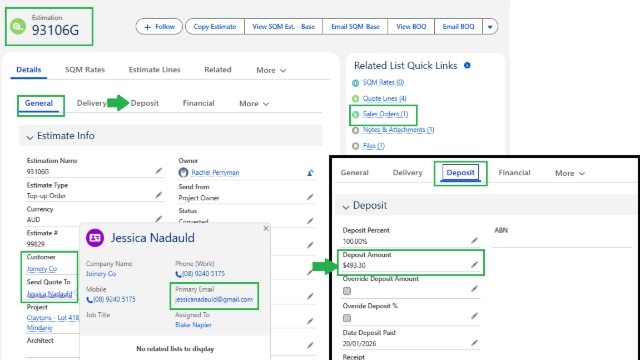Click the change owner icon
This screenshot has width=640, height=360.
310,173
